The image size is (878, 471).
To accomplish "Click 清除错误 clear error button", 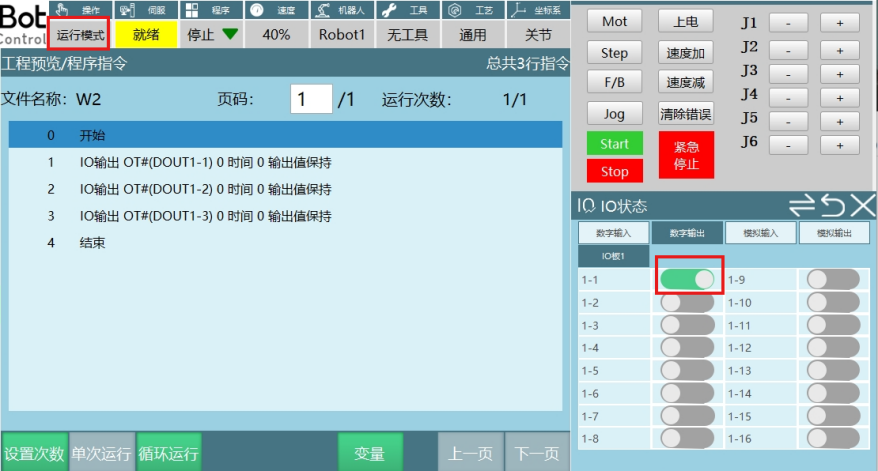I will click(685, 114).
